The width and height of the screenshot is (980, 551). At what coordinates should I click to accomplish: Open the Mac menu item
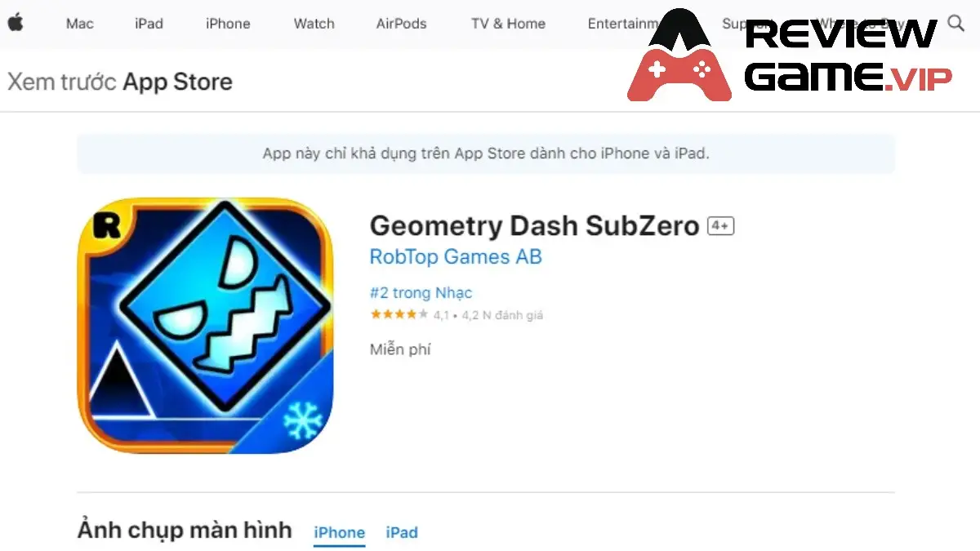[x=79, y=24]
